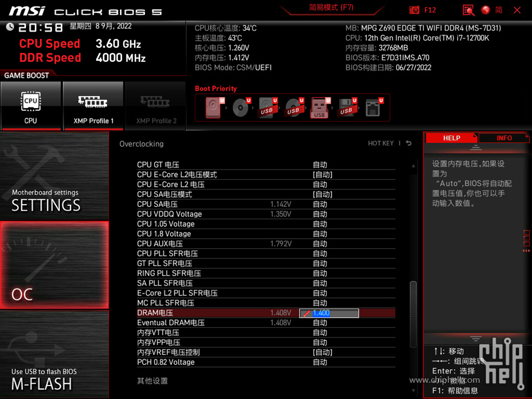Select the CPU VDDQ Voltage row

[266, 214]
